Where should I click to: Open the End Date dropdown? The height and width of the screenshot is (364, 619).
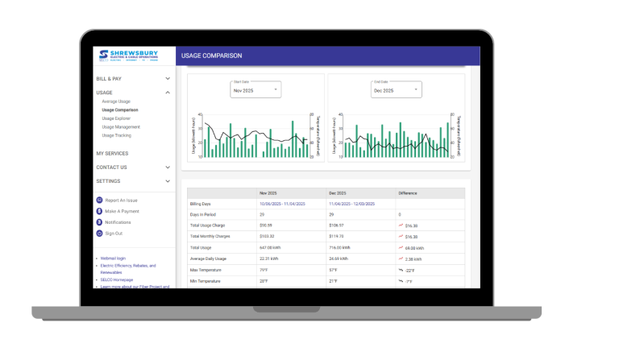[395, 90]
